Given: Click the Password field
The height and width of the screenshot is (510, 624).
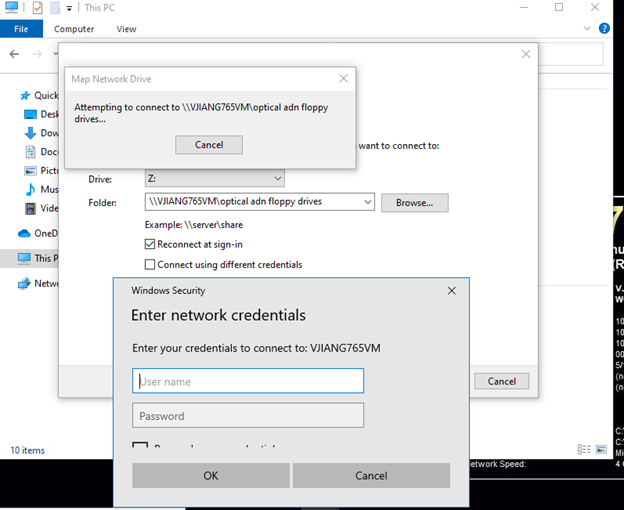Looking at the screenshot, I should (x=248, y=415).
